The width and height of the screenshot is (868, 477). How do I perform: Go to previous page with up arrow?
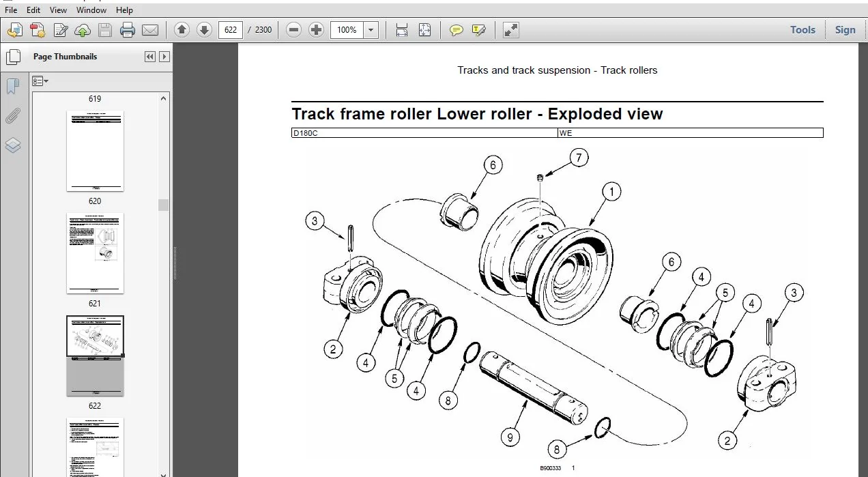point(182,30)
